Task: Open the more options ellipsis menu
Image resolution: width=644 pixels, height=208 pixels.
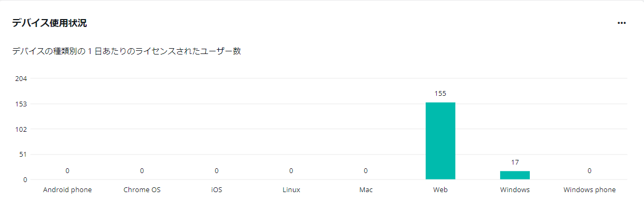Action: (621, 23)
